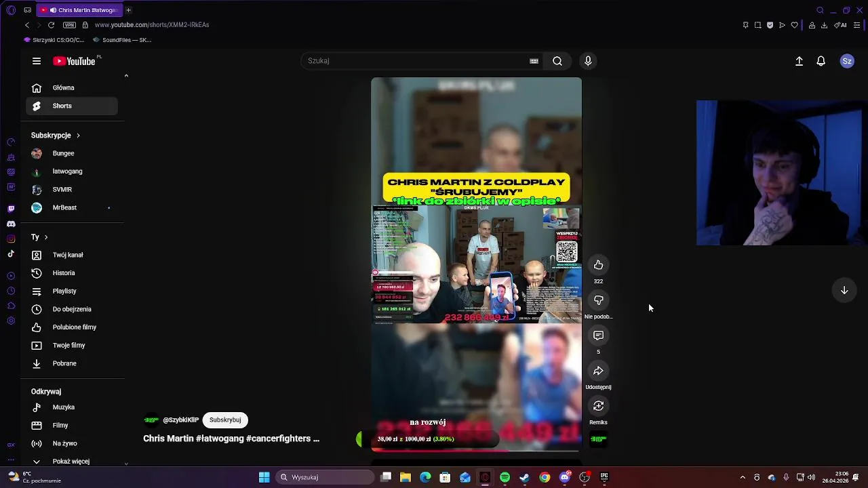Open the Skrzynki CS:GO bookmark

pos(54,40)
